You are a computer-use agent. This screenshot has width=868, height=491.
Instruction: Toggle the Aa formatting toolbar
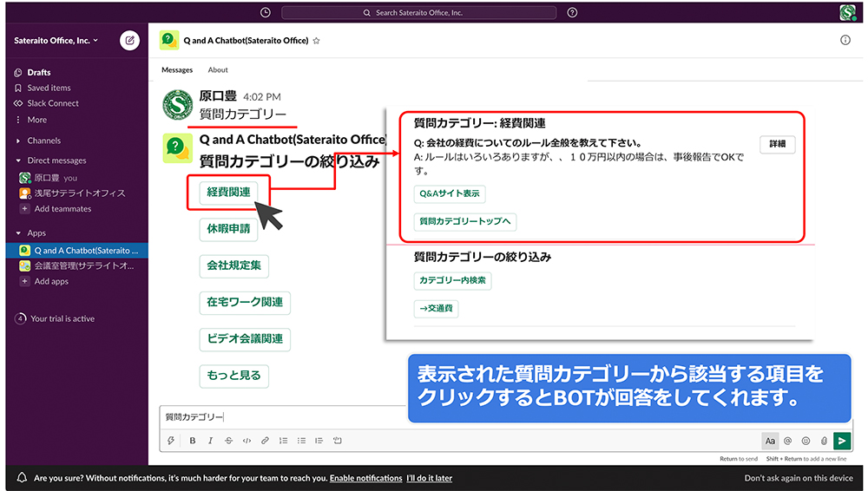click(x=770, y=441)
